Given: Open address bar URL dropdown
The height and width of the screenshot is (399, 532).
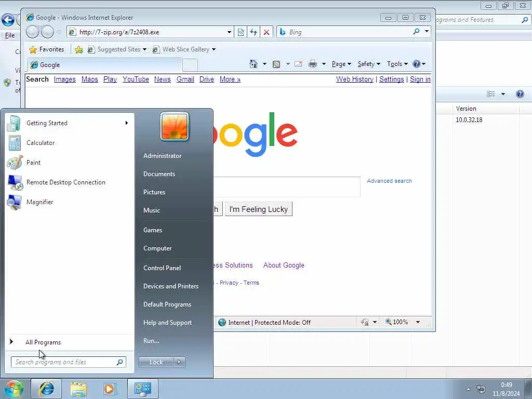Looking at the screenshot, I should click(x=229, y=32).
